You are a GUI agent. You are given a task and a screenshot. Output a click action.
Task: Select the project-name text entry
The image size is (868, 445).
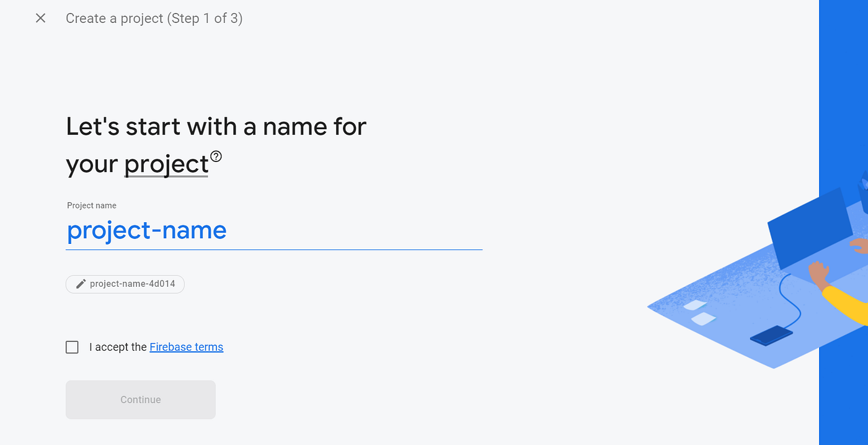pyautogui.click(x=146, y=230)
